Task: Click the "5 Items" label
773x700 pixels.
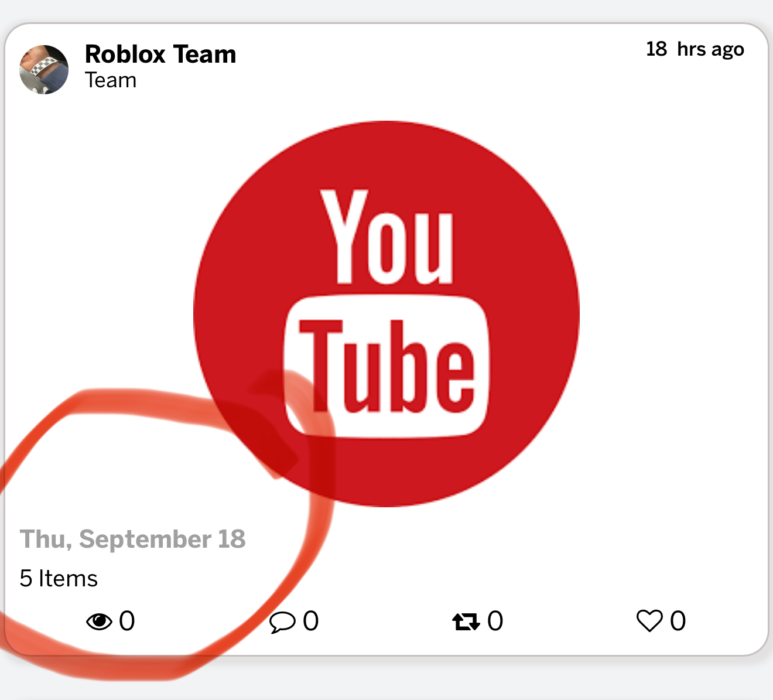Action: click(59, 578)
